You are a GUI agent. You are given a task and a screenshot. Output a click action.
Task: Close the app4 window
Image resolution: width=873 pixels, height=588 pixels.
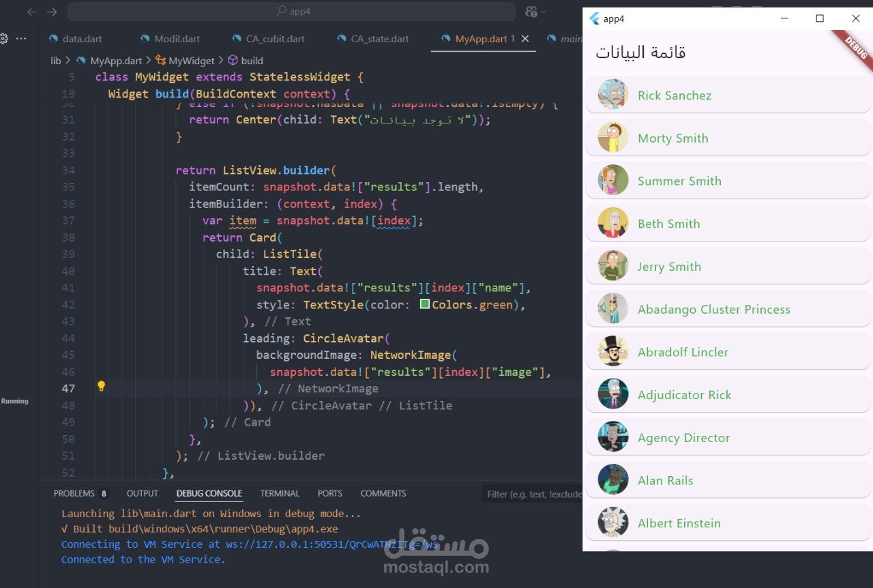click(x=855, y=18)
